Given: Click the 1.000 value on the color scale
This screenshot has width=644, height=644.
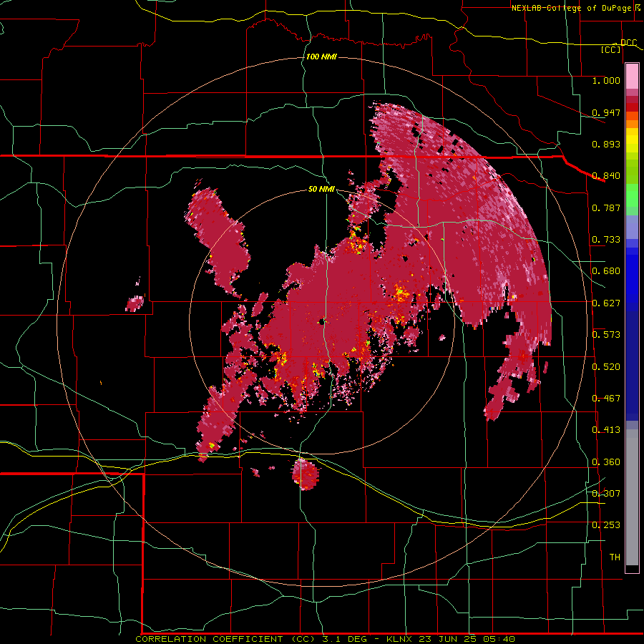Looking at the screenshot, I should pos(606,80).
